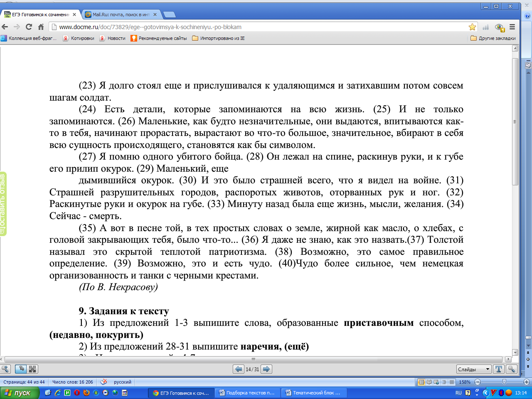Open the browser home page icon
This screenshot has height=399, width=532.
click(41, 27)
